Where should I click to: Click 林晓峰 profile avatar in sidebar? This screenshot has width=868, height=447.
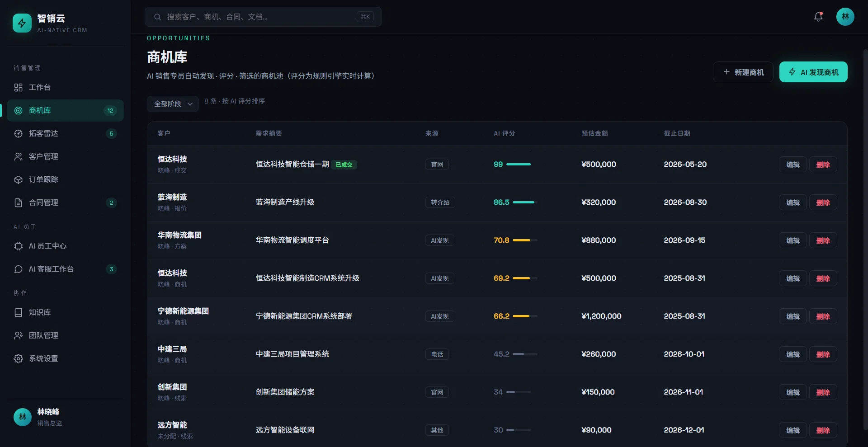click(x=23, y=417)
